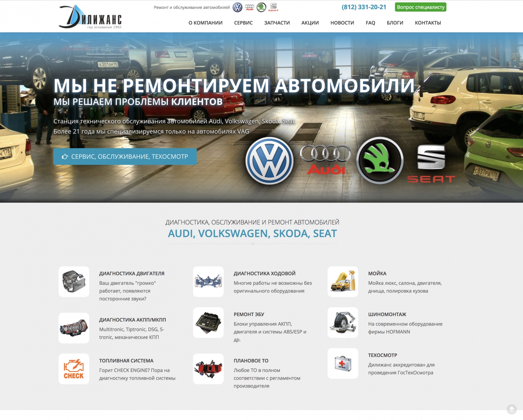Open the ДИАГНОСТИКА АКПП/МКПП heading link
The image size is (523, 420).
133,320
